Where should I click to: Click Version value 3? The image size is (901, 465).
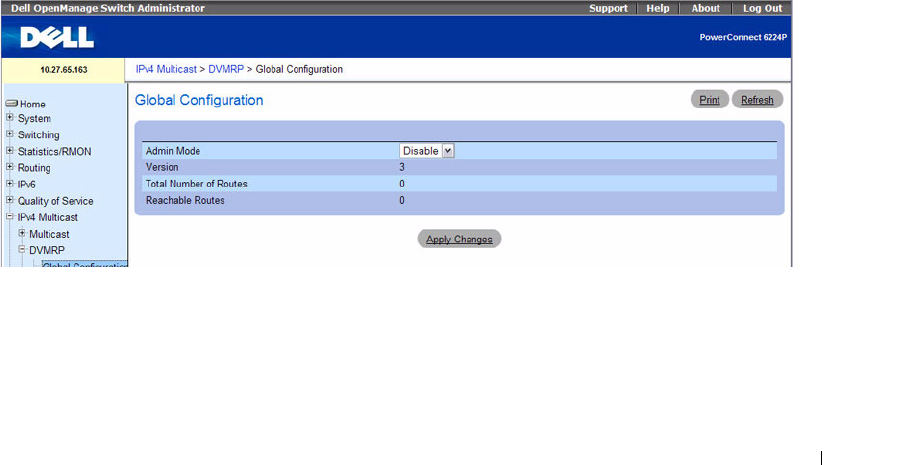(402, 167)
